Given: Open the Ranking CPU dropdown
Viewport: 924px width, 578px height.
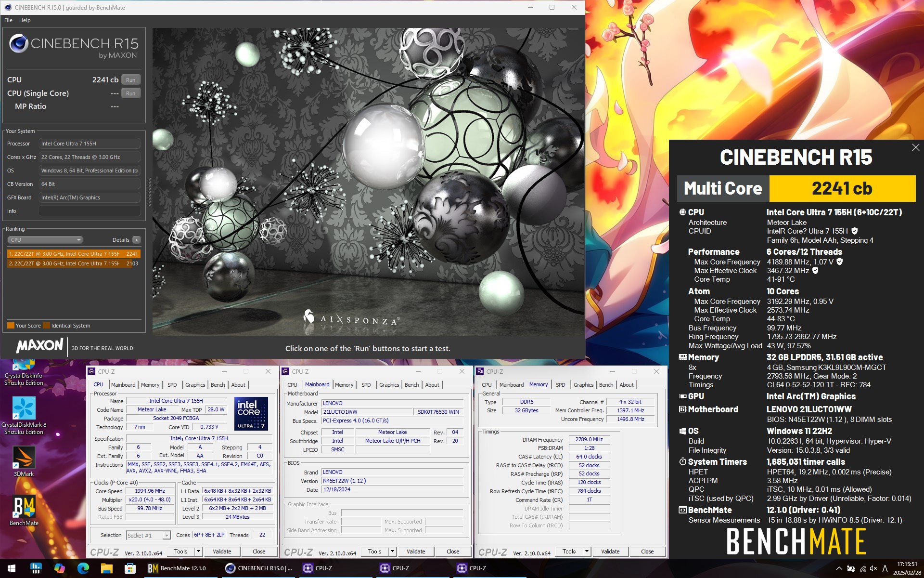Looking at the screenshot, I should [45, 240].
